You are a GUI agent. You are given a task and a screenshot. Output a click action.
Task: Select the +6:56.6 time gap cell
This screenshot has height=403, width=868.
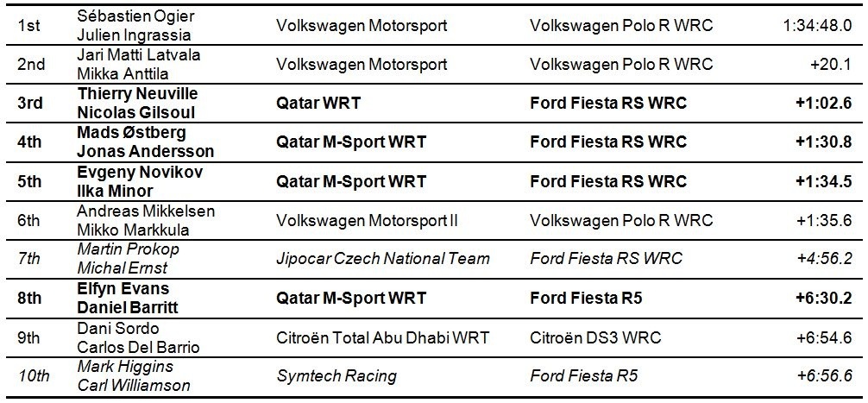(825, 375)
